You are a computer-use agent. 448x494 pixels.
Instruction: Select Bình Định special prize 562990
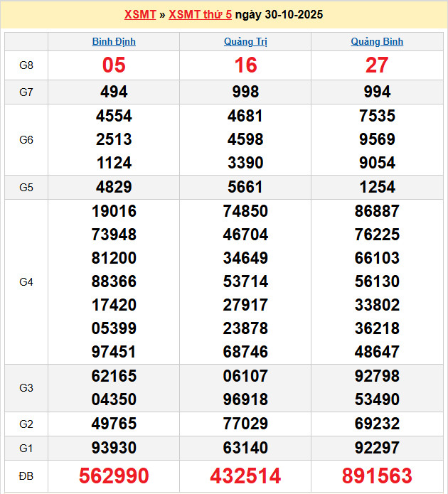(114, 476)
